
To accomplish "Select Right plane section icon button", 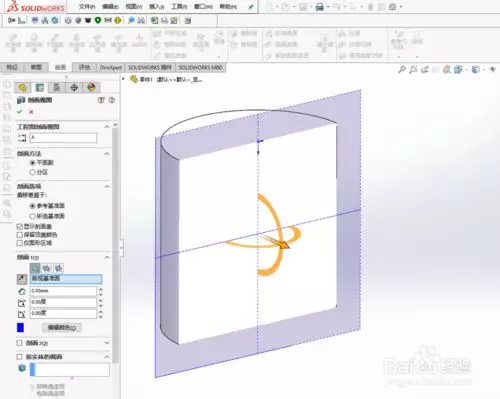I will 58,268.
